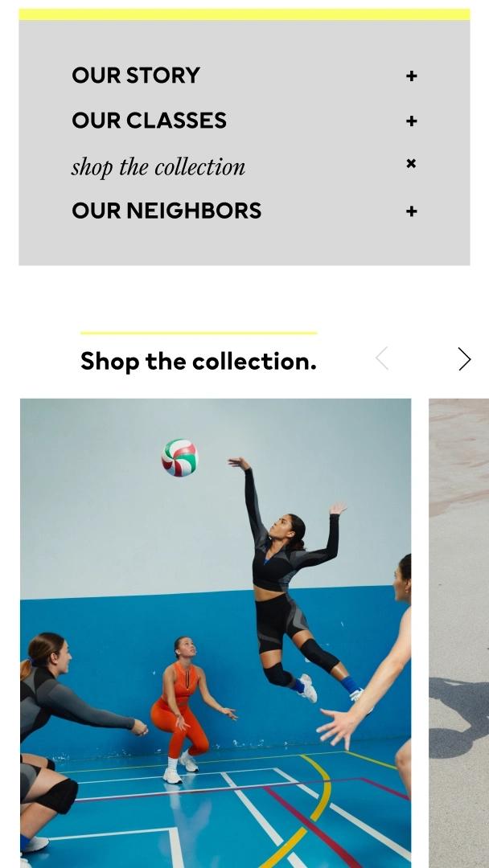Image resolution: width=489 pixels, height=868 pixels.
Task: Click the crouching player in orange outfit
Action: 186,709
